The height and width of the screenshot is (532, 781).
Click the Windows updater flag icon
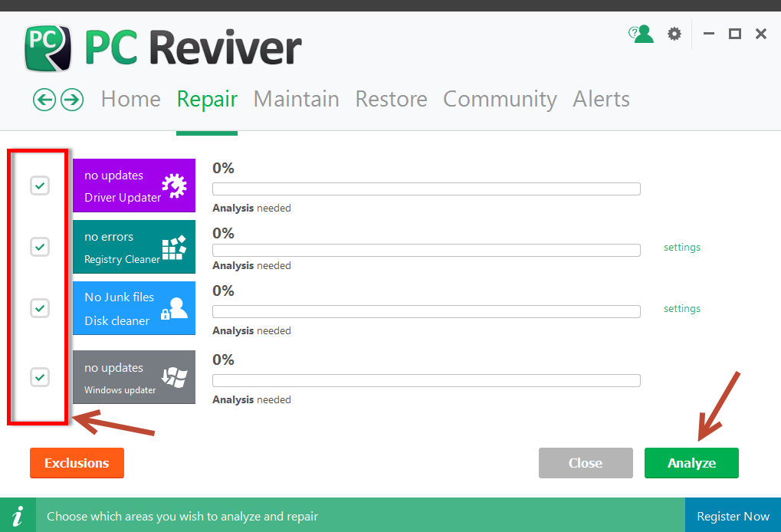click(174, 377)
